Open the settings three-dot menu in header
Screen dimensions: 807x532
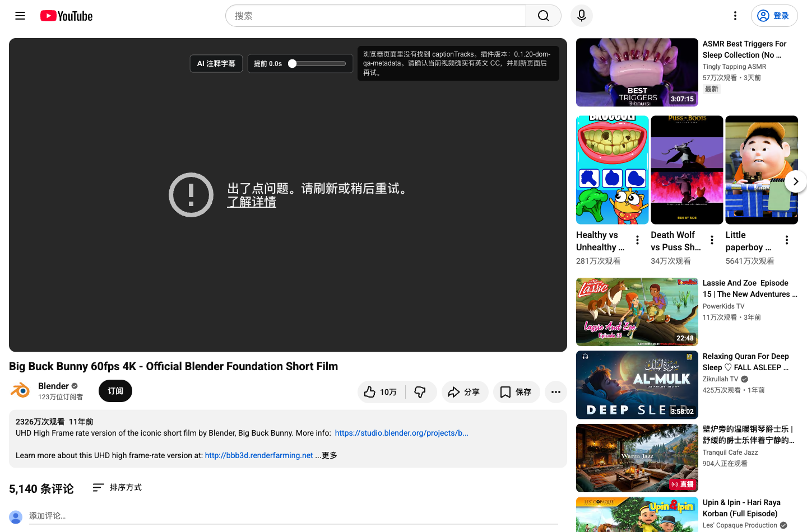735,16
